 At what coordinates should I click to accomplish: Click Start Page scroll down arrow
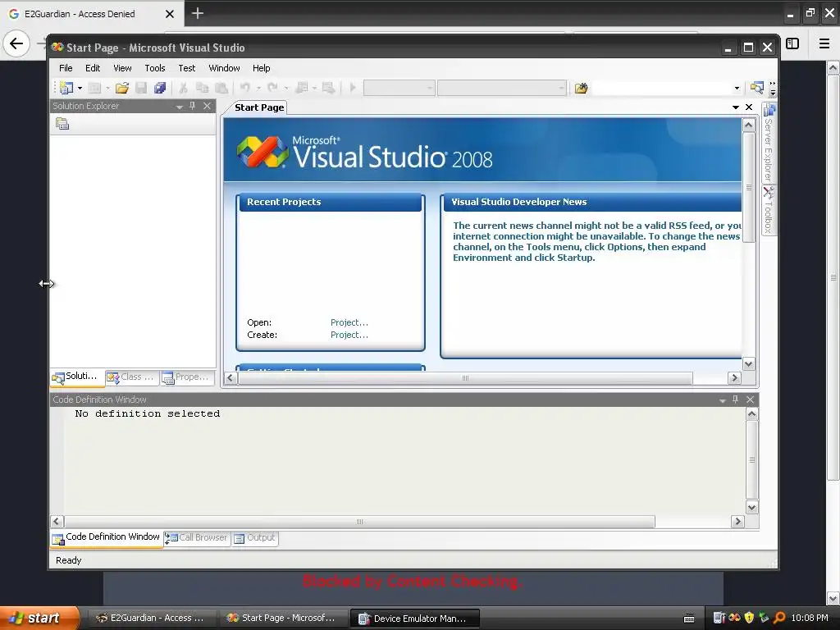748,364
